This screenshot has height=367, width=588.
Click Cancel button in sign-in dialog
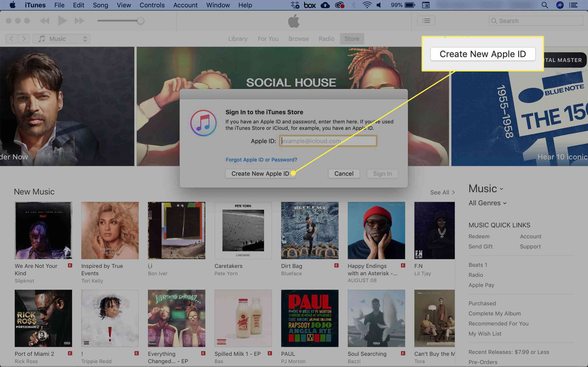tap(344, 173)
